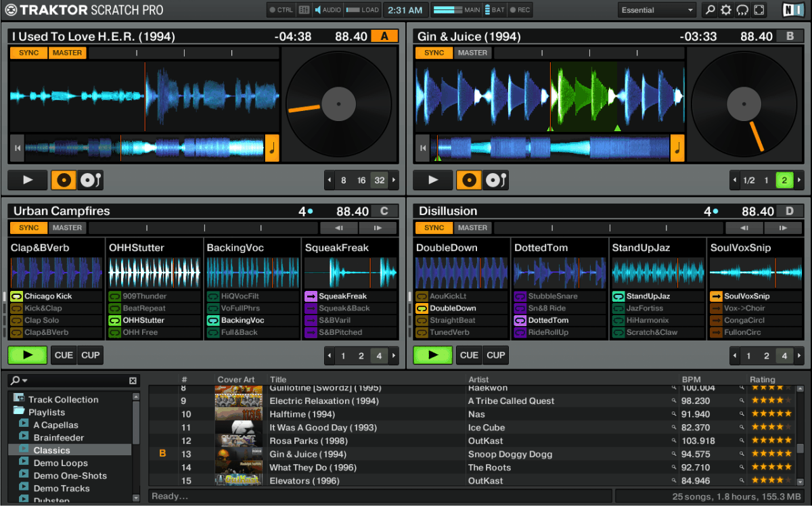This screenshot has height=506, width=812.
Task: Click the magnifier search icon in header
Action: click(x=710, y=10)
